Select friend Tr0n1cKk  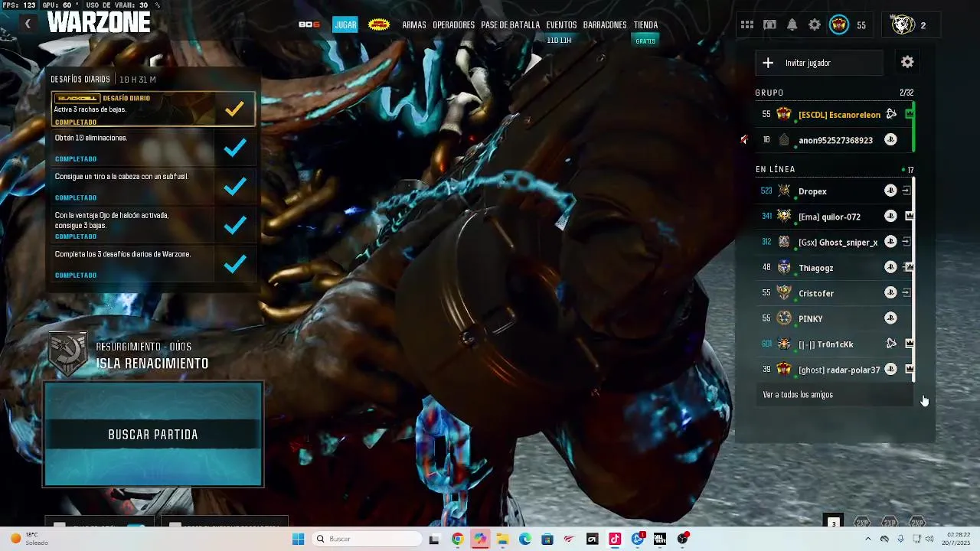tap(834, 344)
